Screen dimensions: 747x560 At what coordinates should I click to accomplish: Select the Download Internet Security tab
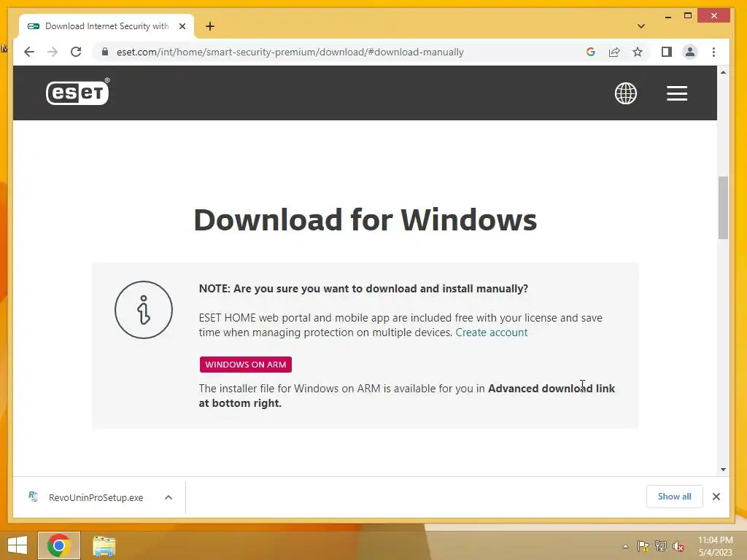pyautogui.click(x=107, y=26)
